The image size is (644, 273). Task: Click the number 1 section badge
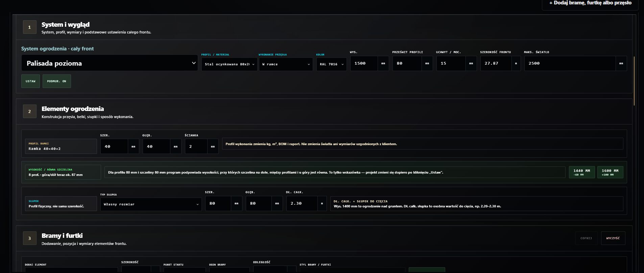pos(29,27)
